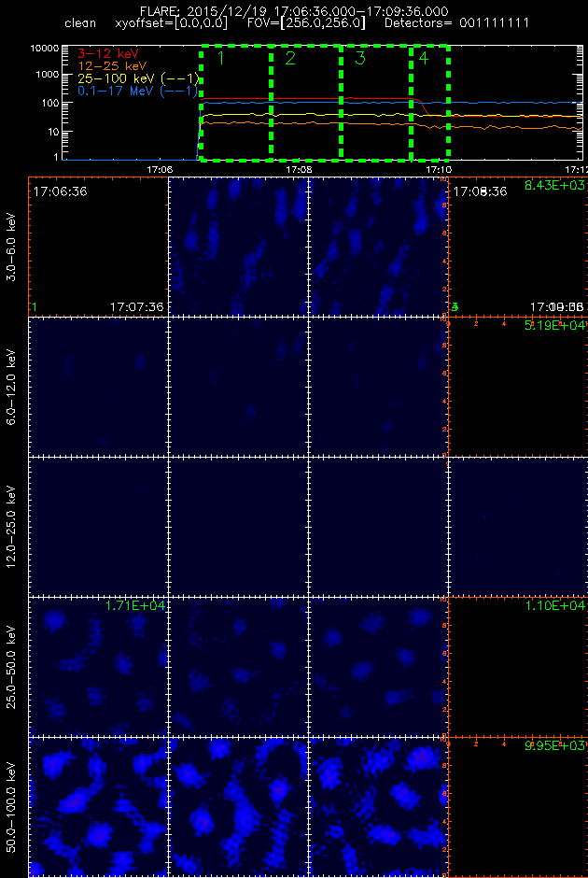This screenshot has width=588, height=878.
Task: Open the 25.0-50.0 keV image for interval 2
Action: 238,667
